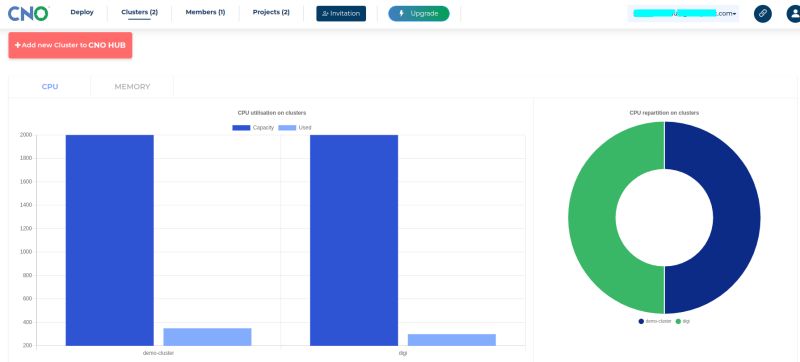Image resolution: width=800 pixels, height=362 pixels.
Task: Click the Invitation button
Action: [341, 14]
